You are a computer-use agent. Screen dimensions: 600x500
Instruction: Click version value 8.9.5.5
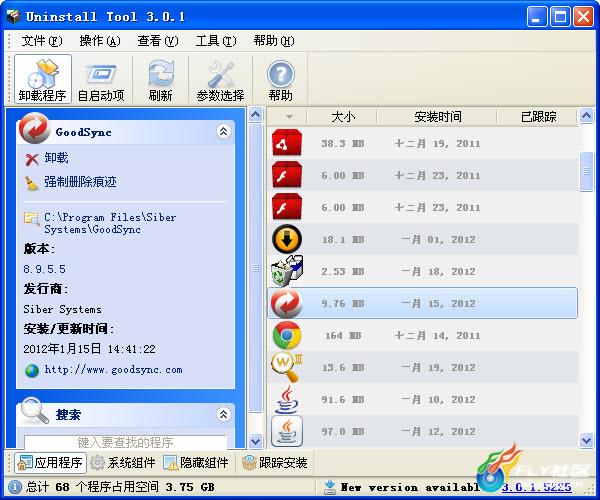pyautogui.click(x=44, y=269)
